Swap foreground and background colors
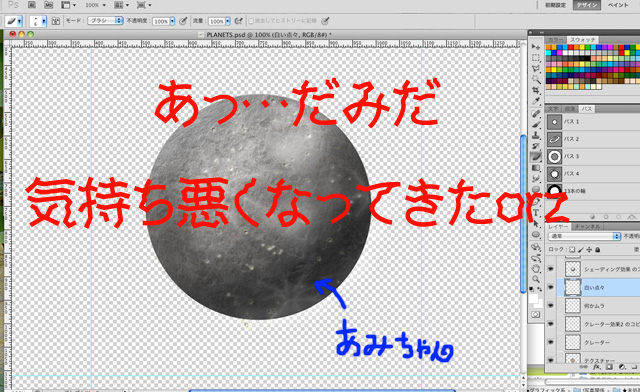This screenshot has width=640, height=392. tap(540, 289)
